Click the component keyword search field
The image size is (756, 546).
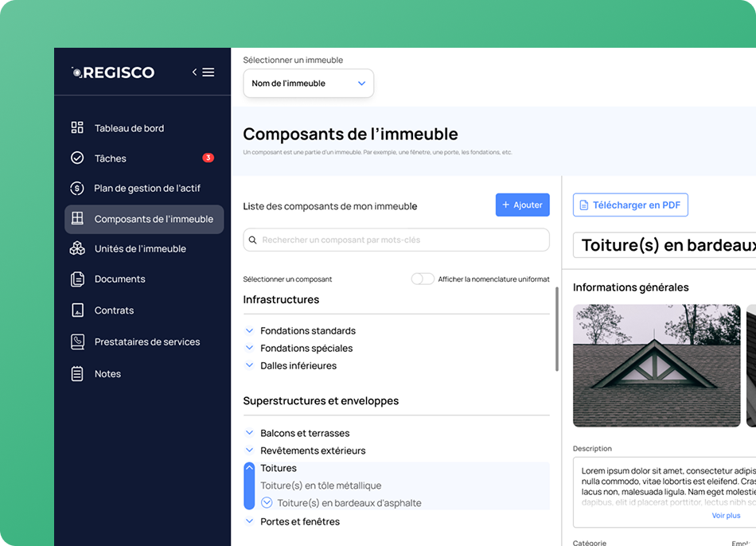click(396, 240)
